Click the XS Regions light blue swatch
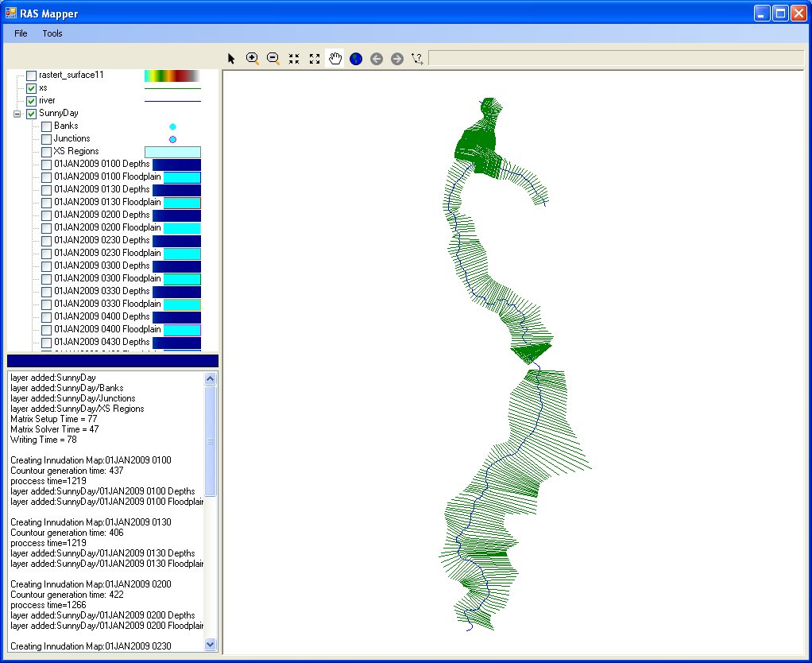Image resolution: width=812 pixels, height=663 pixels. (x=172, y=152)
